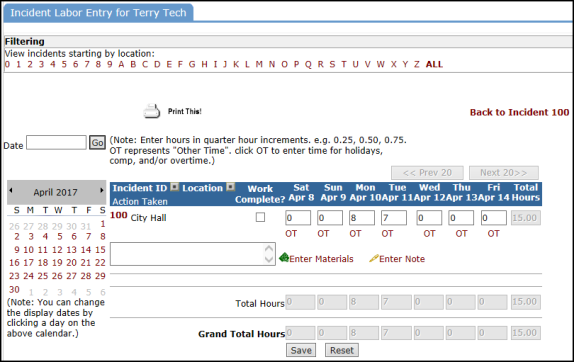The height and width of the screenshot is (362, 574).
Task: Click Print This! link
Action: pyautogui.click(x=184, y=111)
